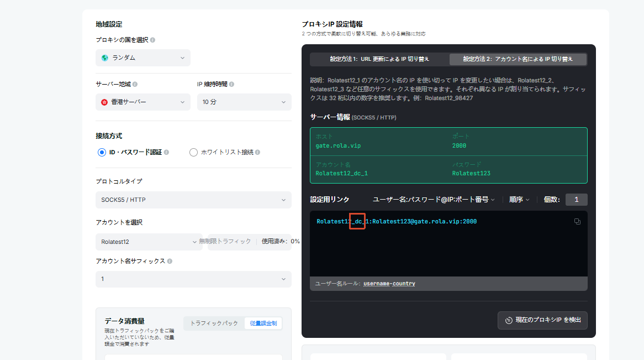Click the 個数 count input field
644x360 pixels.
[576, 200]
